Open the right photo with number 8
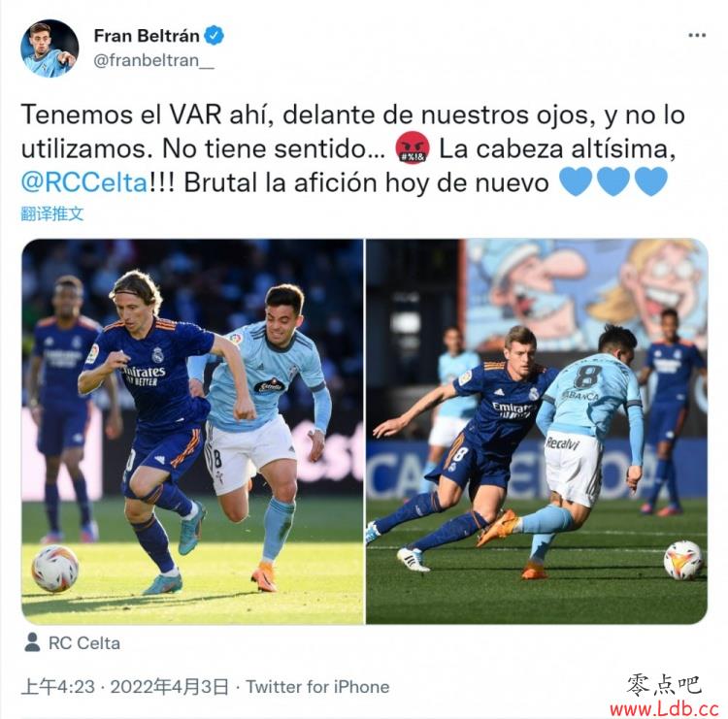This screenshot has height=719, width=728. coord(537,432)
